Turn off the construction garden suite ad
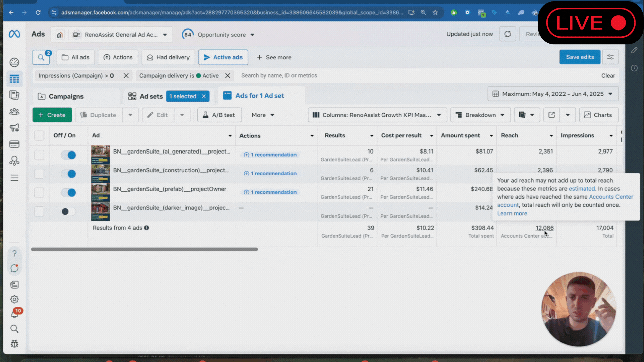The image size is (644, 362). [68, 174]
